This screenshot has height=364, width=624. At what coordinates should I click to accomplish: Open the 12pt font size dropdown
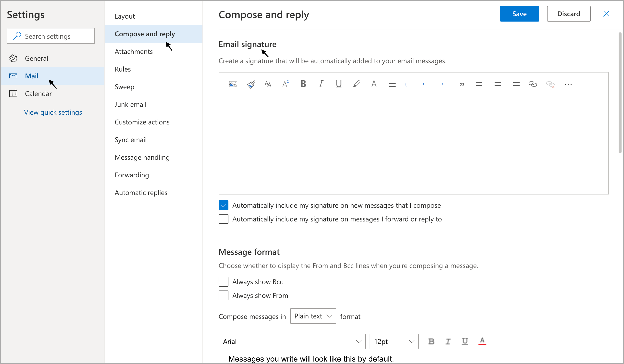(394, 341)
